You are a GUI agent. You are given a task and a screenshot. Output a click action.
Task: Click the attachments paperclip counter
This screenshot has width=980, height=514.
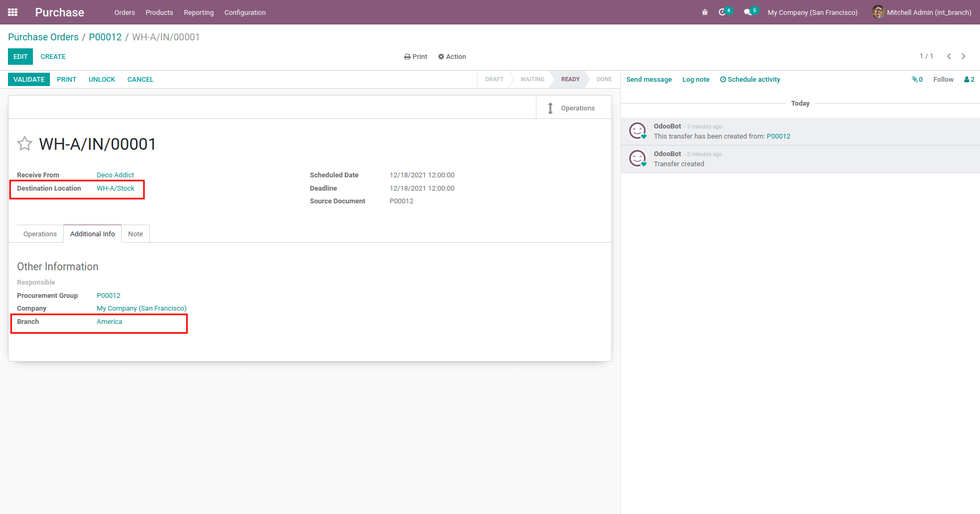(917, 80)
